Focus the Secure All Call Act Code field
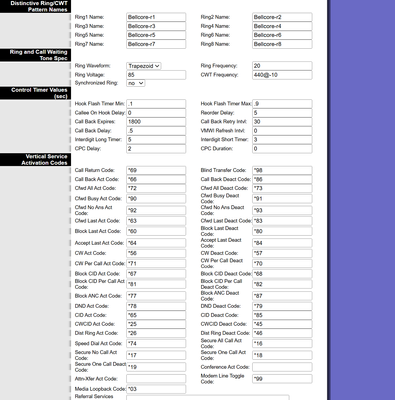Screen dimensions: 395x400 pos(282,344)
